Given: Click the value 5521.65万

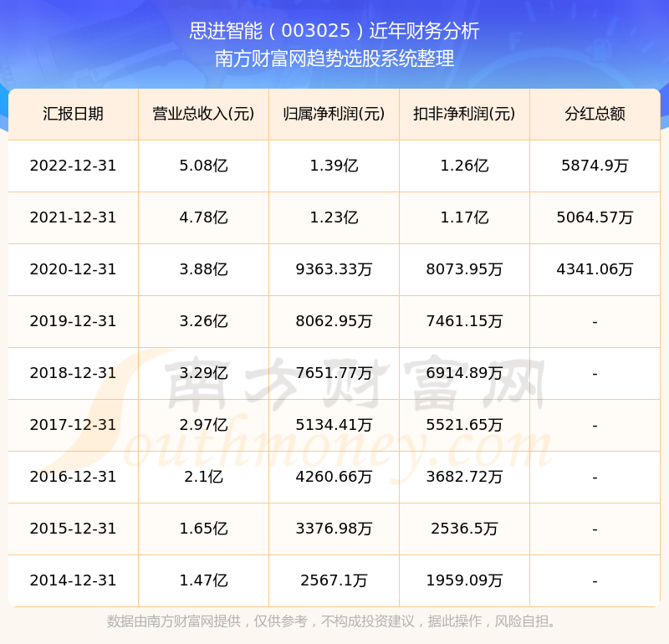Looking at the screenshot, I should tap(464, 425).
